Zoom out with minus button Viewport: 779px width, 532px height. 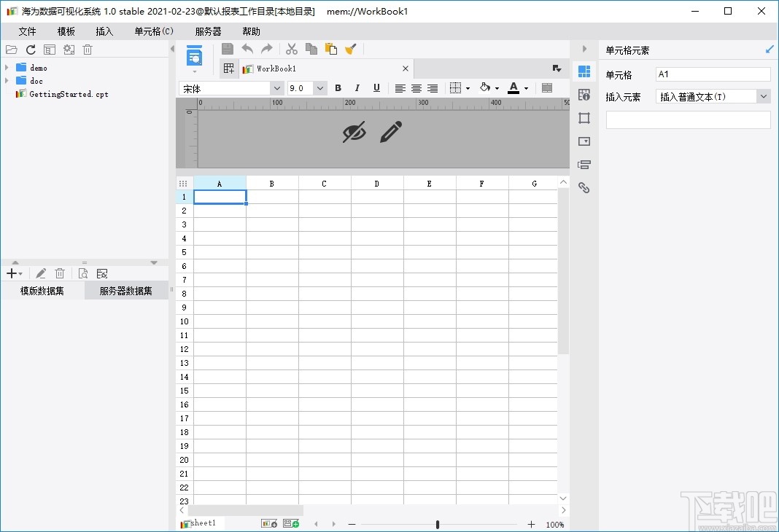pos(352,525)
